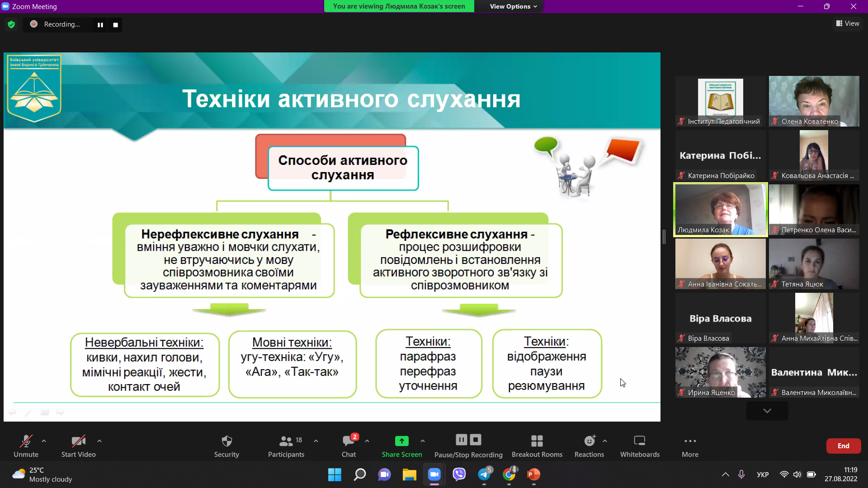Open the Reactions menu
The height and width of the screenshot is (488, 868).
(589, 445)
